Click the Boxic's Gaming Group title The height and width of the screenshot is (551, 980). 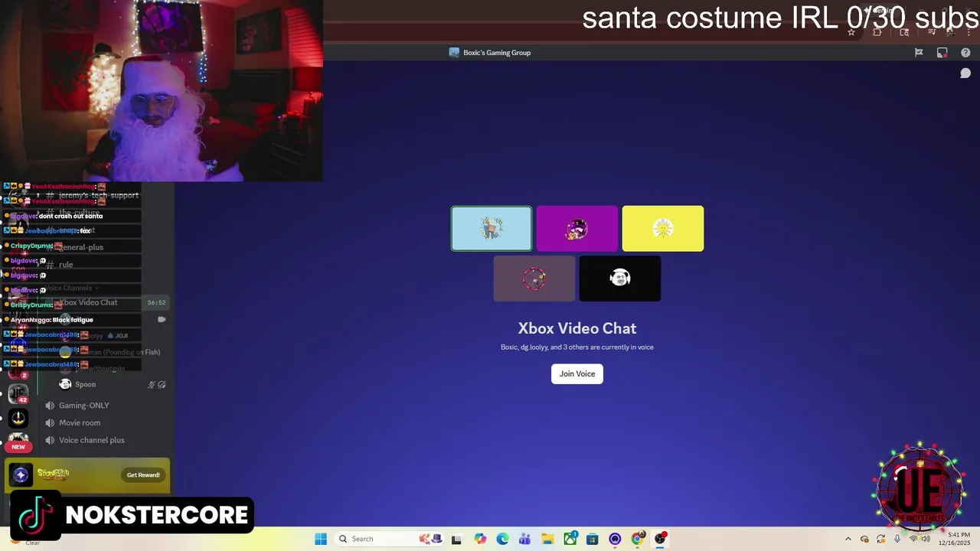[497, 53]
